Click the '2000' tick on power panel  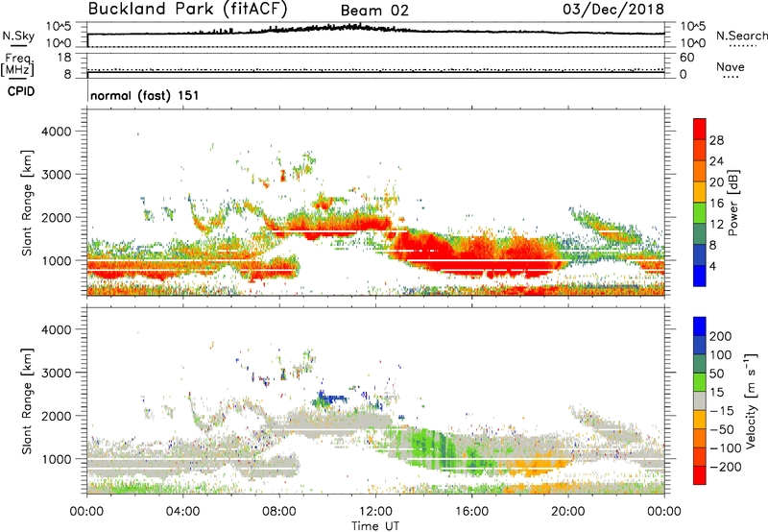click(56, 217)
